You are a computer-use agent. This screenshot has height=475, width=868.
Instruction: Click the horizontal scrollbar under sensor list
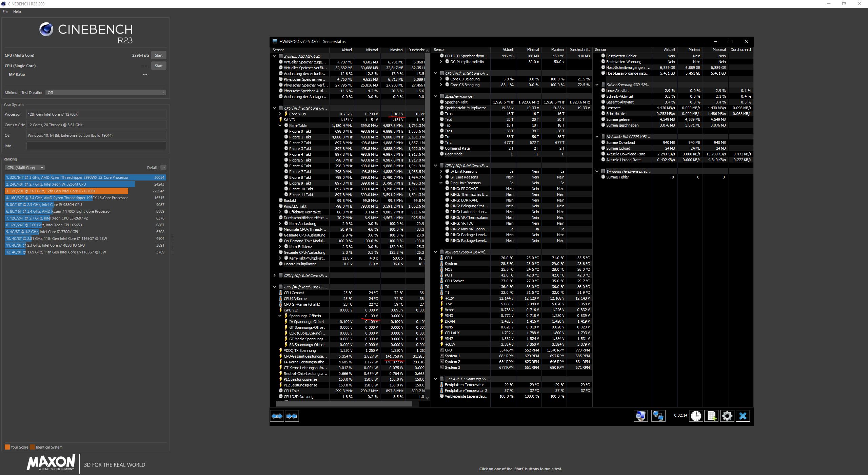point(344,404)
